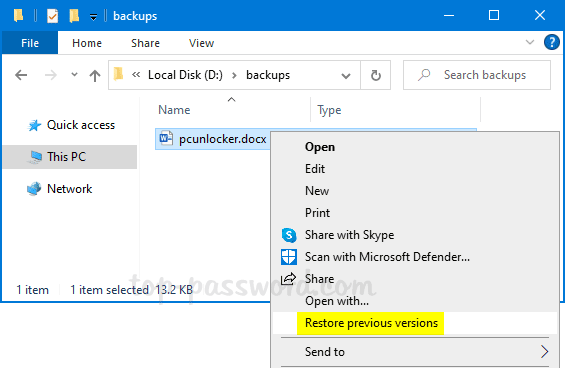Refresh the backups folder view

[375, 75]
